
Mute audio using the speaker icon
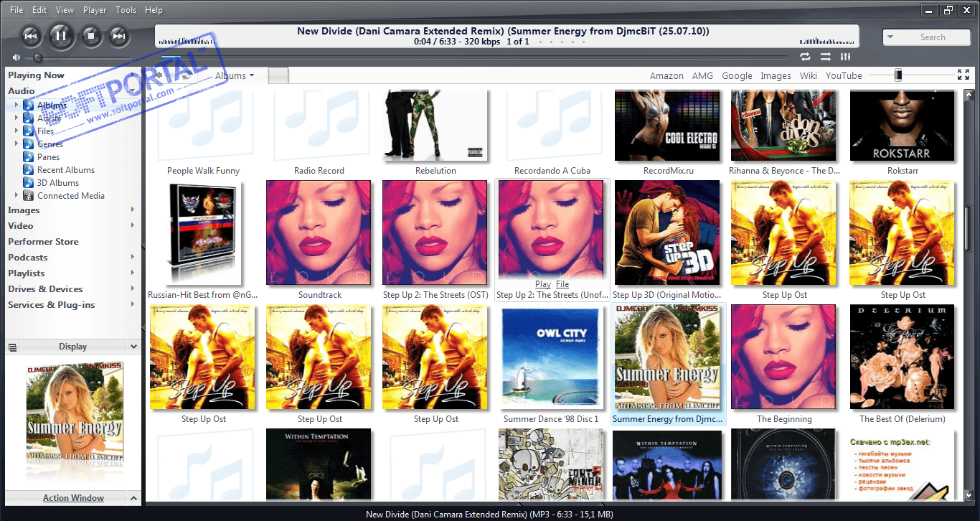coord(16,57)
